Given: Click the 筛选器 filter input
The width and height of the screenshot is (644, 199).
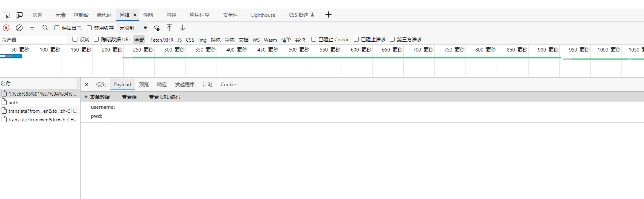Looking at the screenshot, I should coord(34,40).
